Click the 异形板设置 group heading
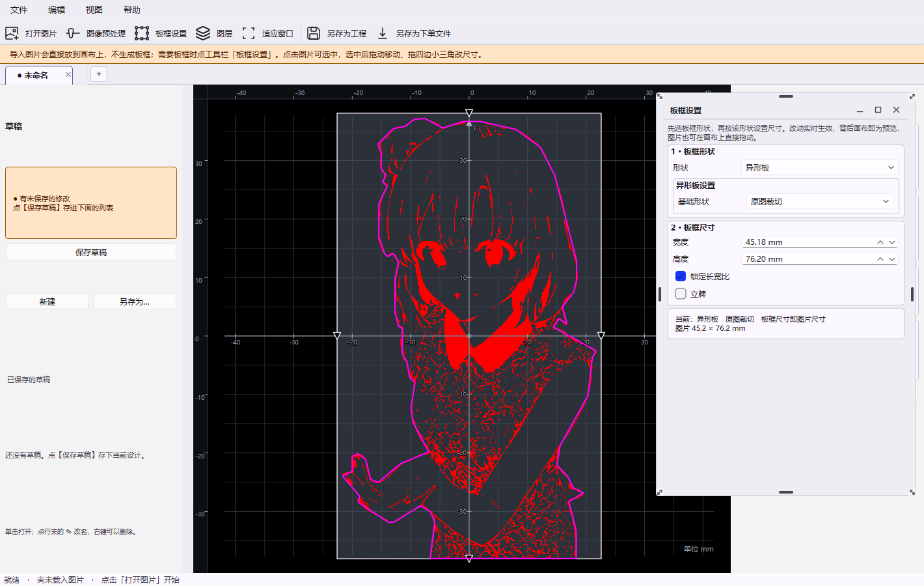The image size is (924, 586). pos(696,185)
